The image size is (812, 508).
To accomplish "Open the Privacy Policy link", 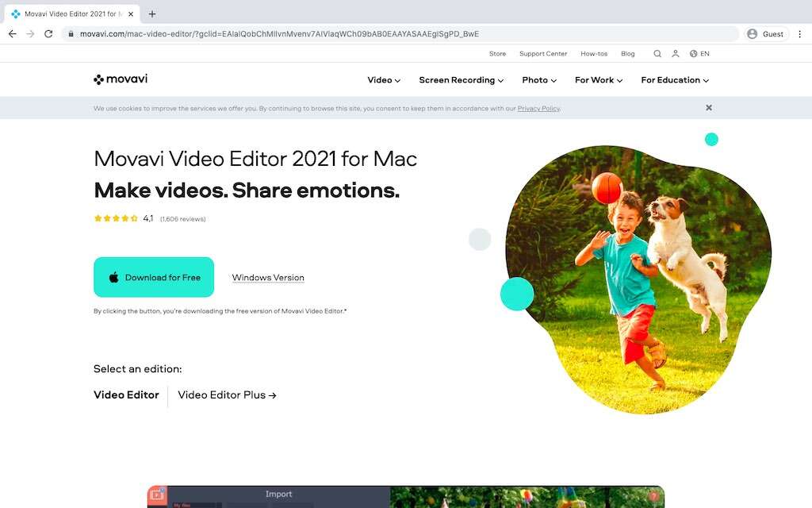I will 538,109.
